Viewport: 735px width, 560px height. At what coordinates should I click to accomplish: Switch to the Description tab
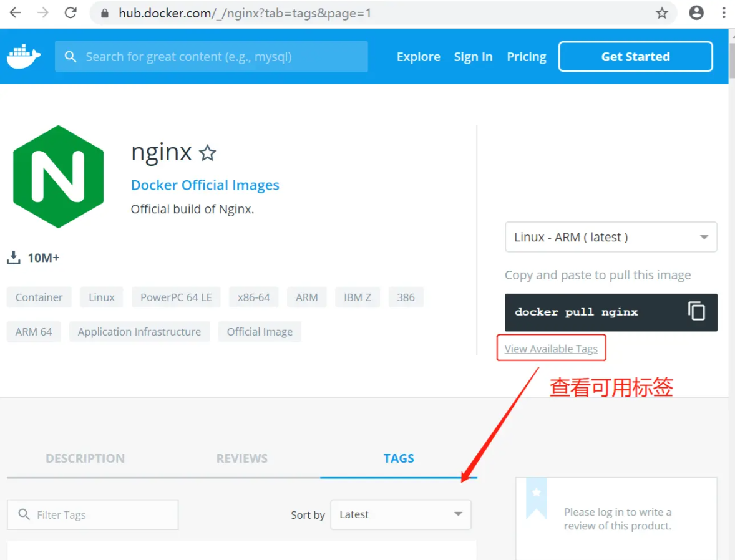85,458
